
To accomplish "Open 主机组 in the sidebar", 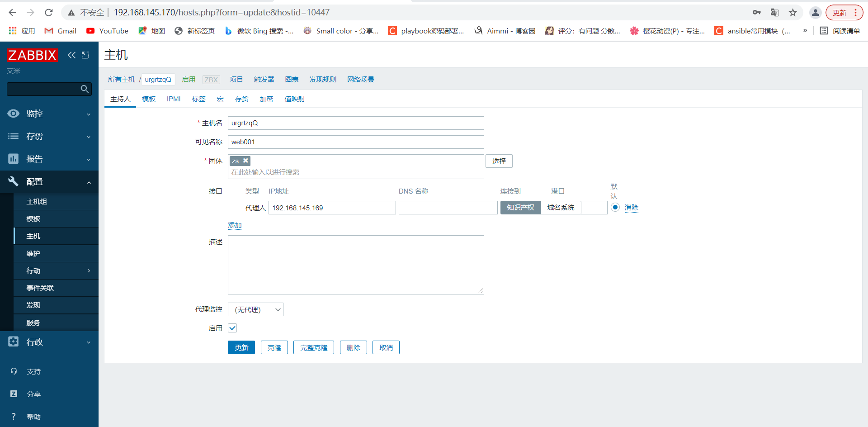I will coord(56,202).
